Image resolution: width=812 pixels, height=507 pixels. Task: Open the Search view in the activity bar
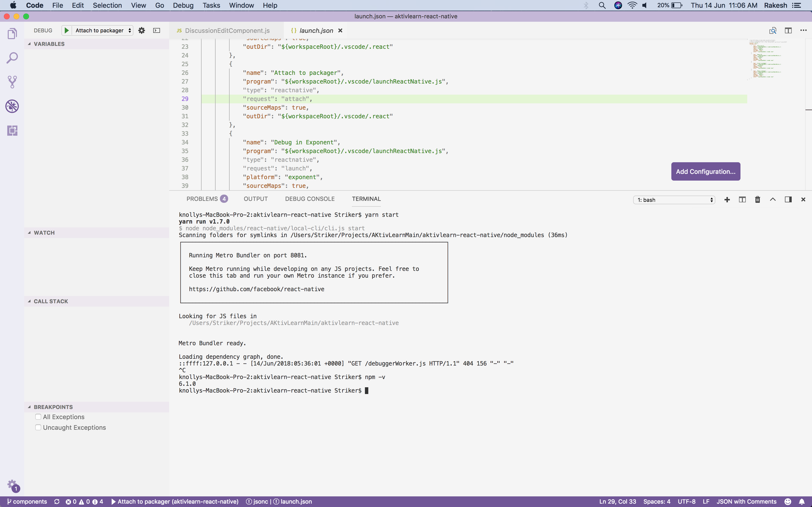(12, 57)
